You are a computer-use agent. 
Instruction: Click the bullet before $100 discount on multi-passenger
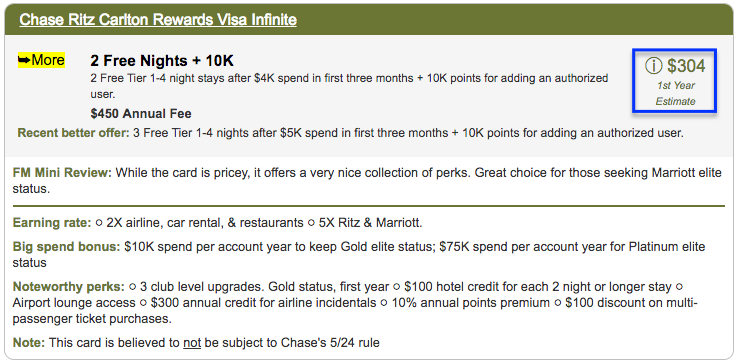[558, 303]
